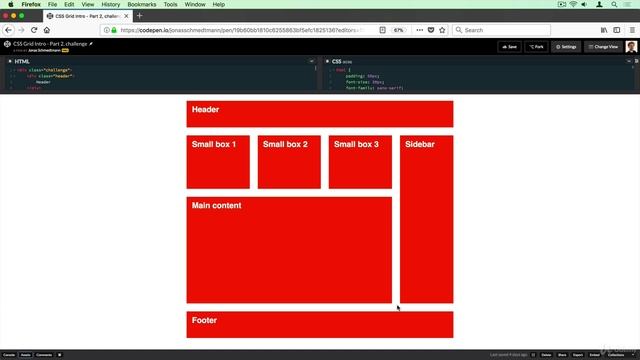Open the Bookmarks menu
The height and width of the screenshot is (360, 640).
pyautogui.click(x=142, y=4)
